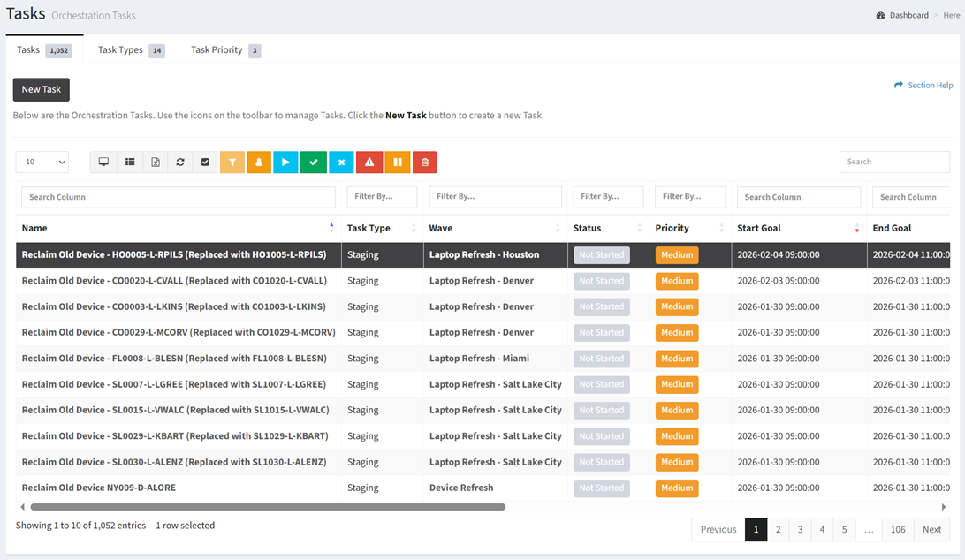Click the red warning triangle button
This screenshot has height=560, width=965.
coord(369,163)
